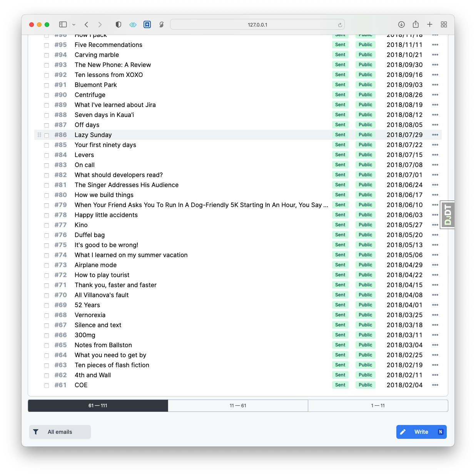476x475 pixels.
Task: Grab the drag handle on Lazy Sunday row
Action: point(39,135)
